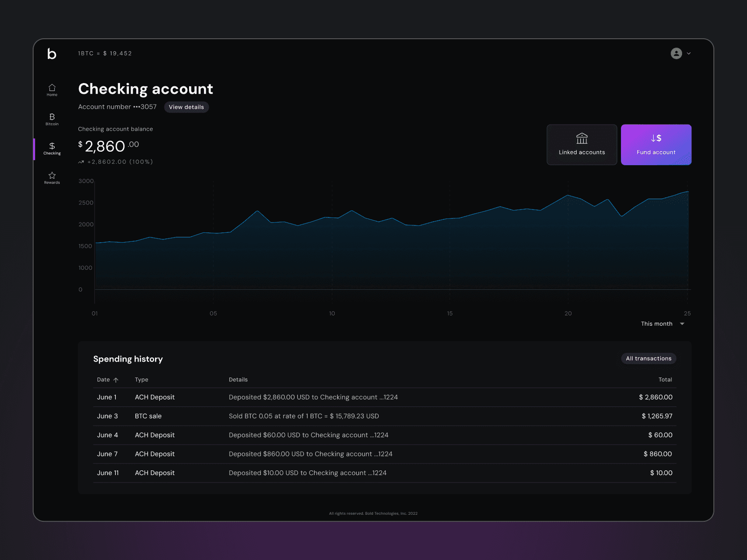
Task: Select the June 3 BTC sale row
Action: (x=385, y=416)
